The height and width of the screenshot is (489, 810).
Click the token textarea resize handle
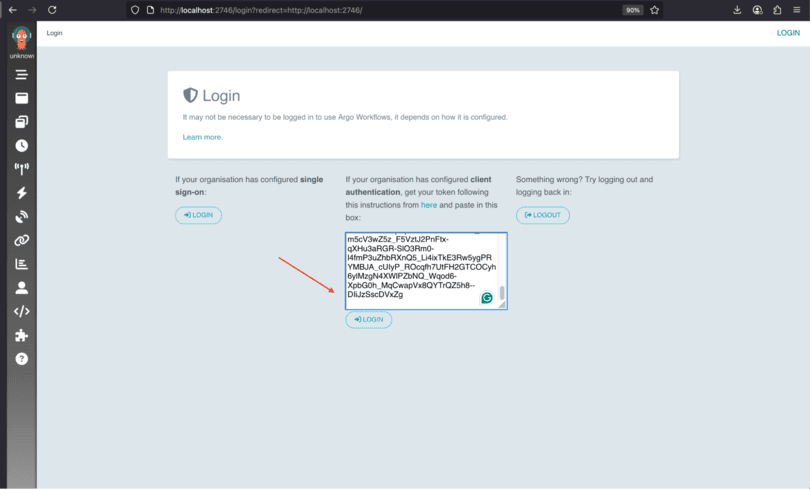pos(502,305)
